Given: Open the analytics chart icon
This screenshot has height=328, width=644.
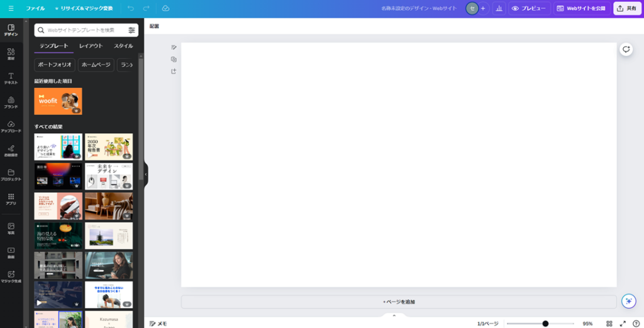Looking at the screenshot, I should point(499,8).
